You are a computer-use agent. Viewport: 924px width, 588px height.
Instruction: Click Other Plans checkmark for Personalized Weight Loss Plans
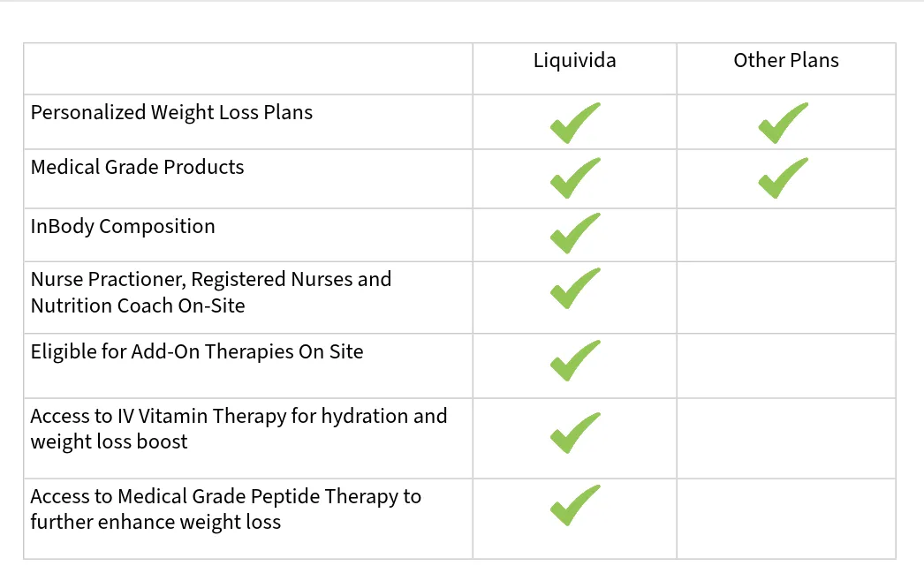click(x=784, y=123)
